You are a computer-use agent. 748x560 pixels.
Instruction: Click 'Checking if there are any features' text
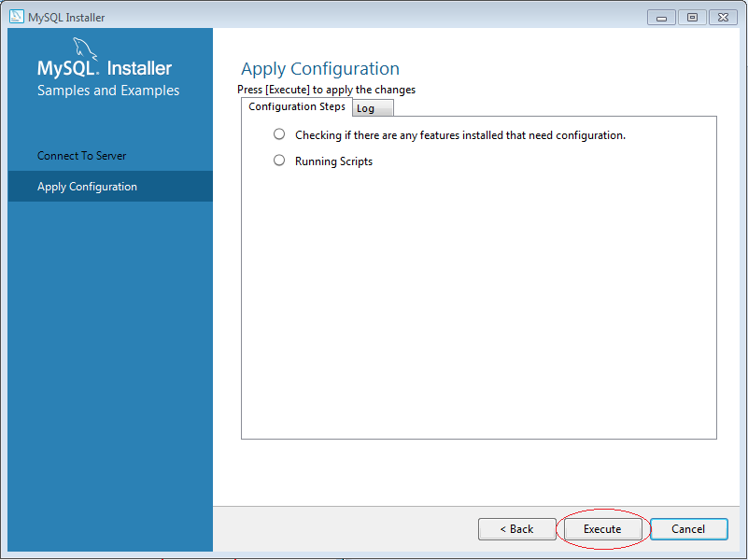click(460, 135)
